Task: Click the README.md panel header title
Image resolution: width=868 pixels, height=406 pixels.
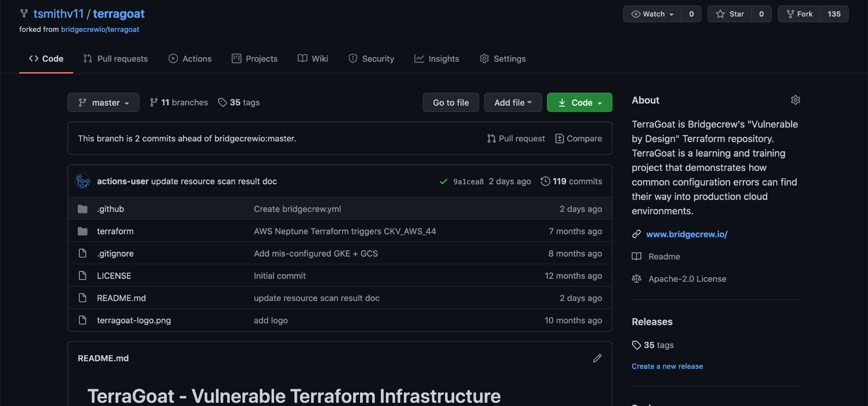Action: coord(103,358)
